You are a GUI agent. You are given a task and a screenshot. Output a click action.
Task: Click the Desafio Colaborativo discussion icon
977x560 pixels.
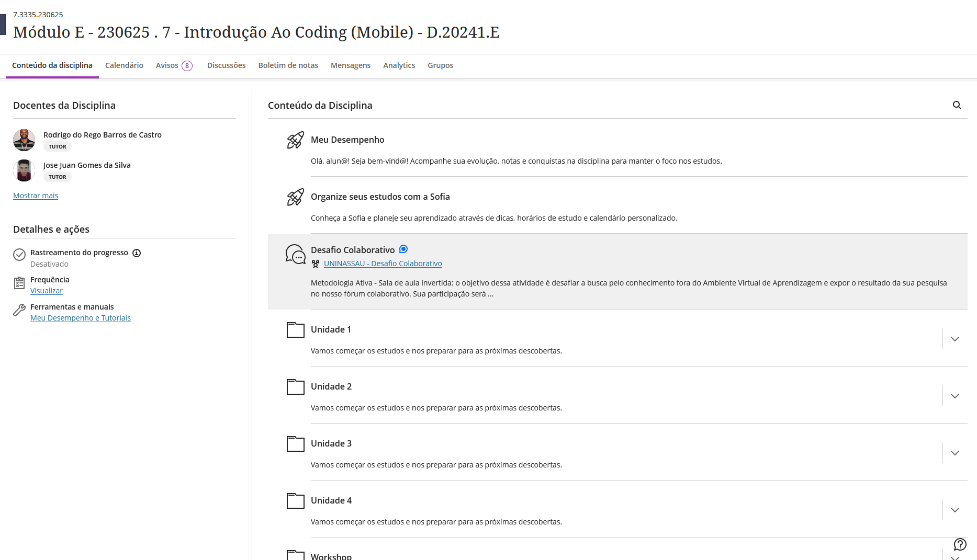[x=295, y=254]
